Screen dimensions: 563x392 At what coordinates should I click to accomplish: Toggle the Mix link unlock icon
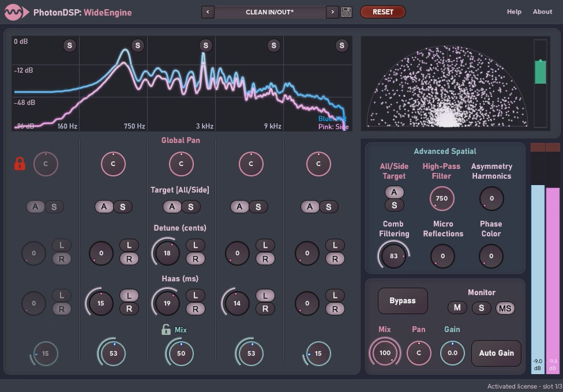point(166,330)
